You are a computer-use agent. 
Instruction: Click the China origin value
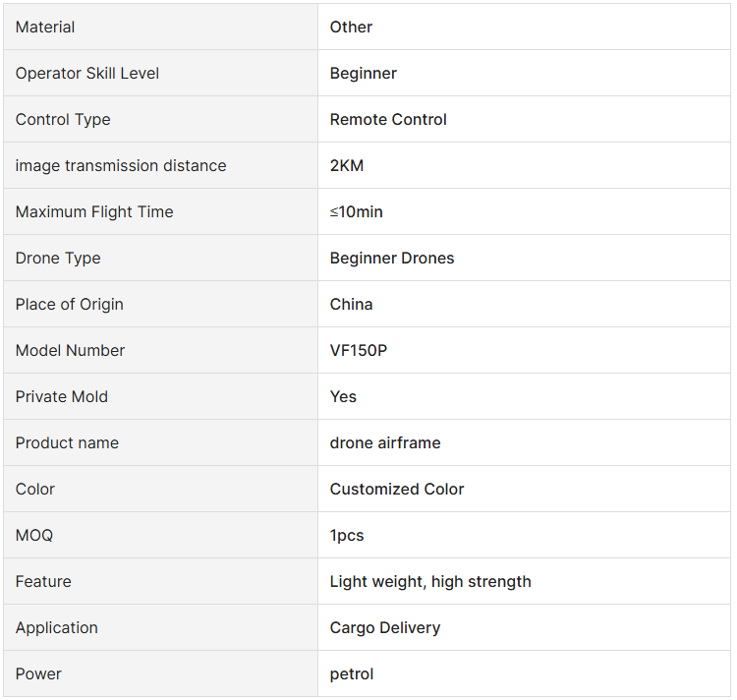pos(351,304)
